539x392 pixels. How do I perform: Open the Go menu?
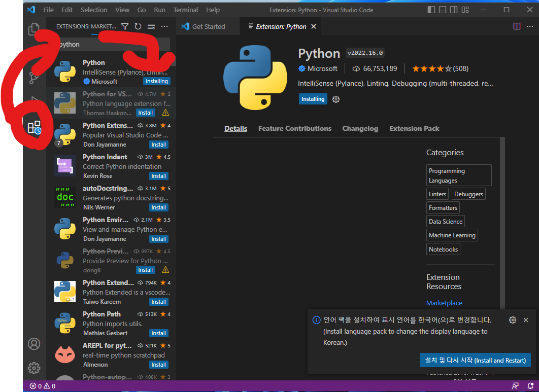coord(142,10)
